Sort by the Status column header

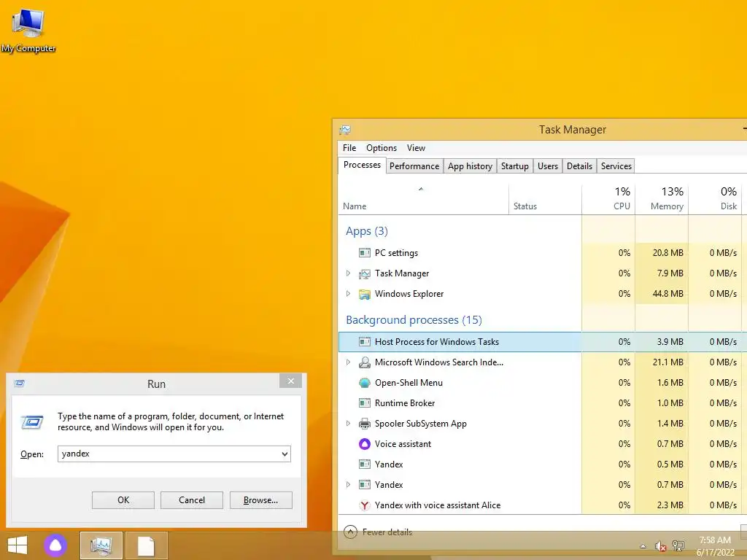(x=545, y=200)
